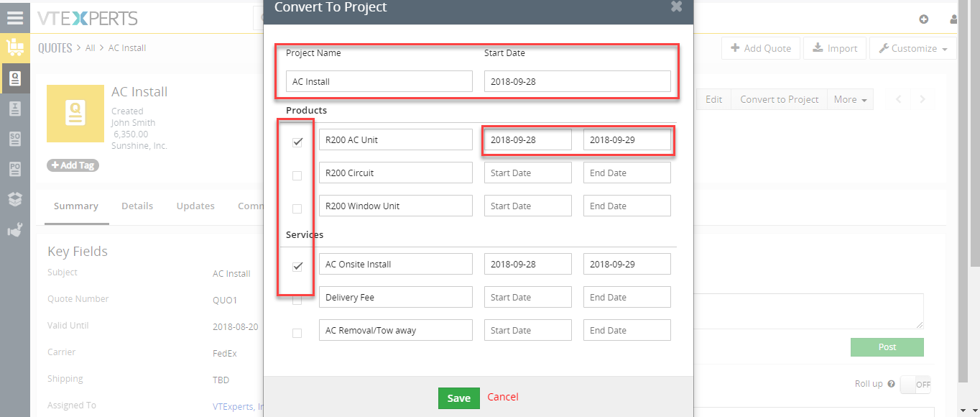Switch to the Updates tab
This screenshot has width=980, height=417.
(x=195, y=206)
